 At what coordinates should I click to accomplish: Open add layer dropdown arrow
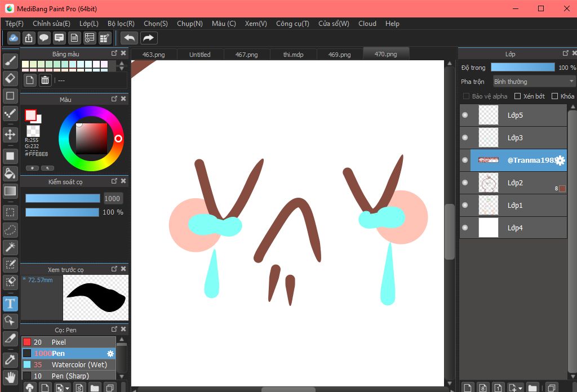point(520,388)
